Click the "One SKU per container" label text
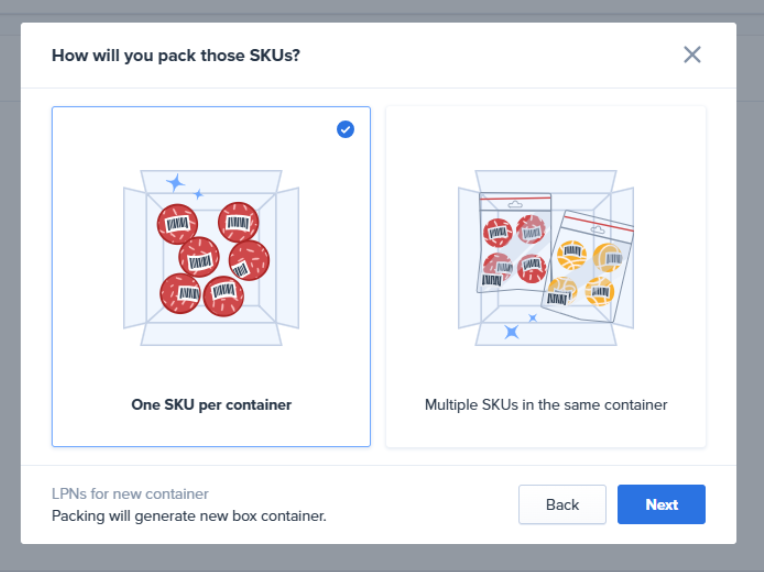 pyautogui.click(x=211, y=405)
